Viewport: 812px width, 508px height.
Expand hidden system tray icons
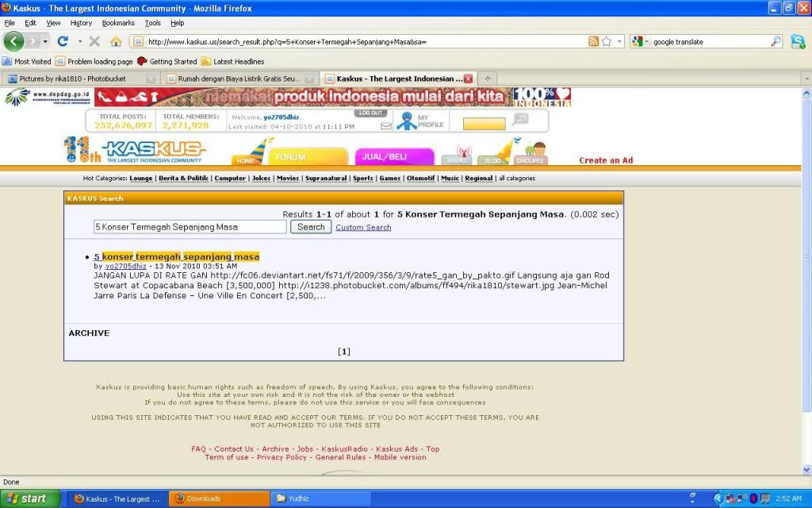tap(718, 498)
